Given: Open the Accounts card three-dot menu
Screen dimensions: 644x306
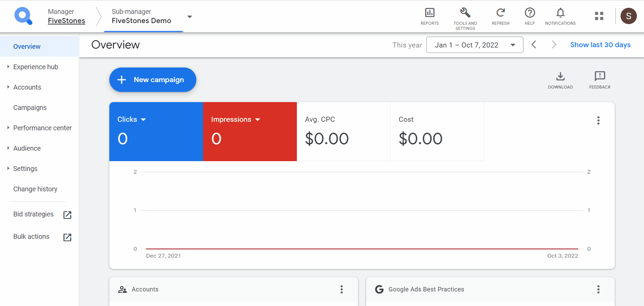Looking at the screenshot, I should pyautogui.click(x=342, y=289).
